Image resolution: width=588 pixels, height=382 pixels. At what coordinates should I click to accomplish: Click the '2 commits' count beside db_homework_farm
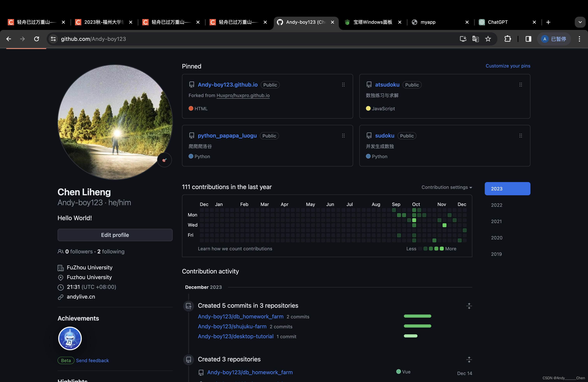[298, 316]
